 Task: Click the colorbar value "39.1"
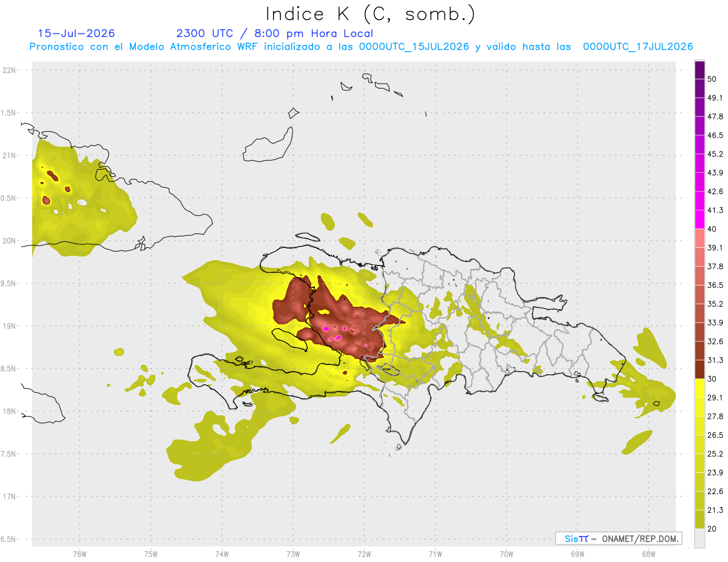click(715, 247)
